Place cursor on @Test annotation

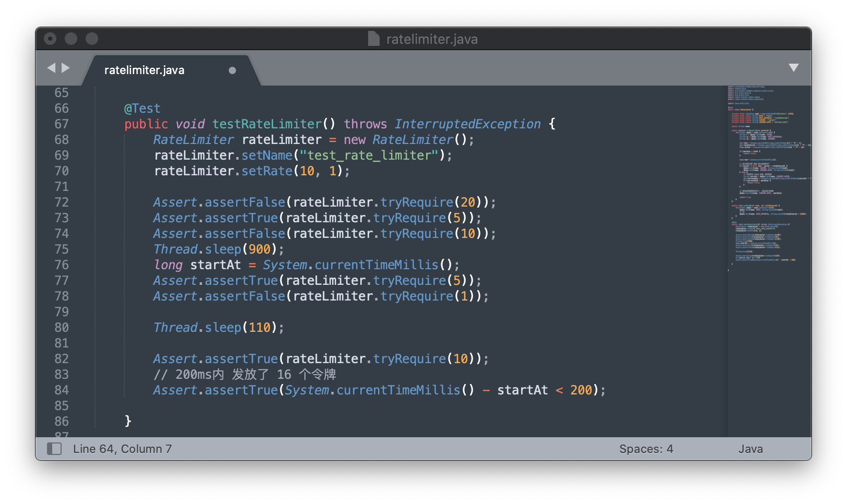tap(142, 109)
